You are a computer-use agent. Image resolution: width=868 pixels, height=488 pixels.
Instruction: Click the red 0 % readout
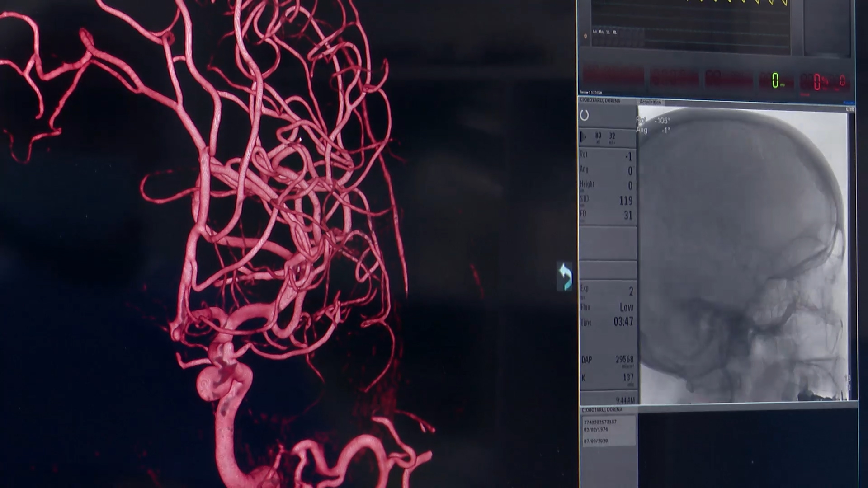817,82
